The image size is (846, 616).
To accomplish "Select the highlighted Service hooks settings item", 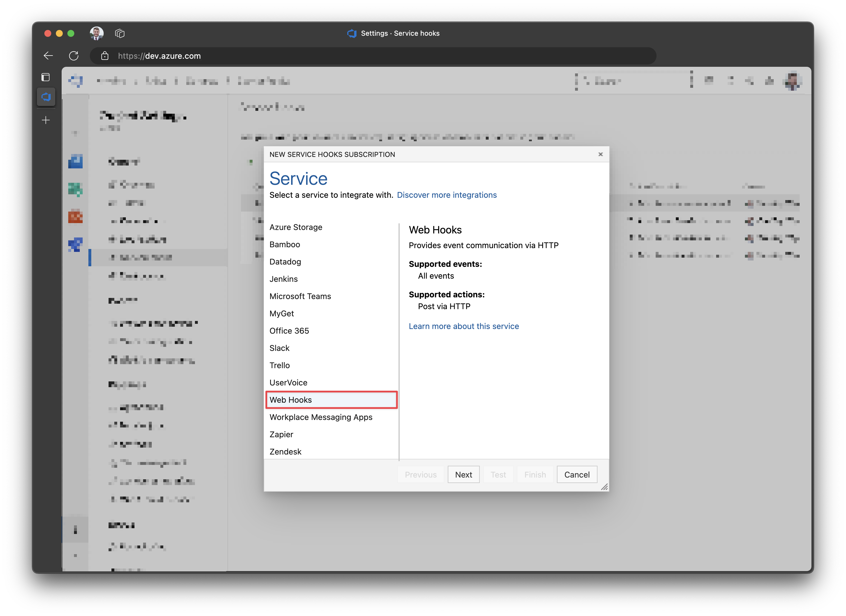I will click(158, 257).
